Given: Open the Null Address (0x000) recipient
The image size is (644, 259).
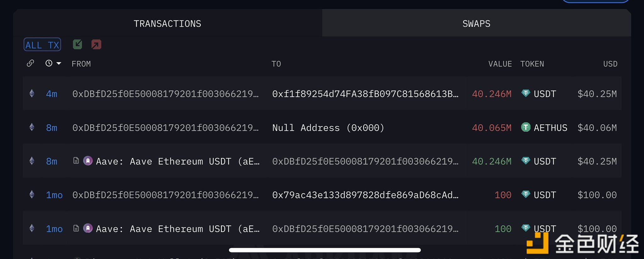Looking at the screenshot, I should click(x=328, y=128).
